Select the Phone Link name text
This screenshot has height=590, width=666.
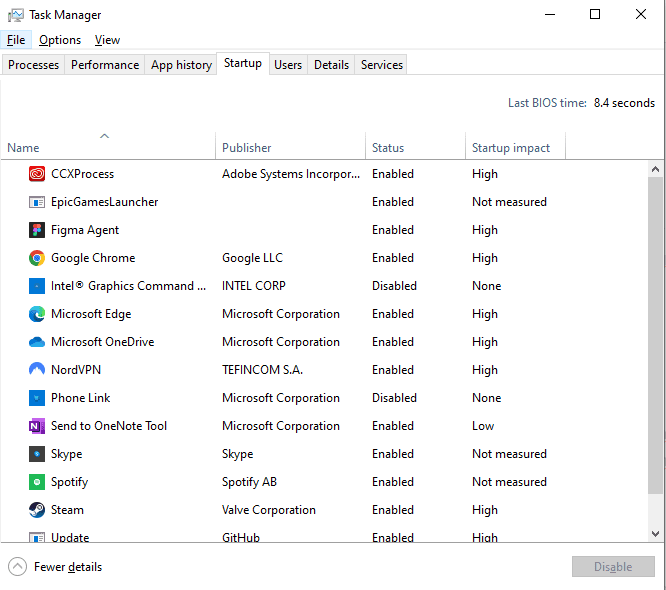tap(80, 398)
